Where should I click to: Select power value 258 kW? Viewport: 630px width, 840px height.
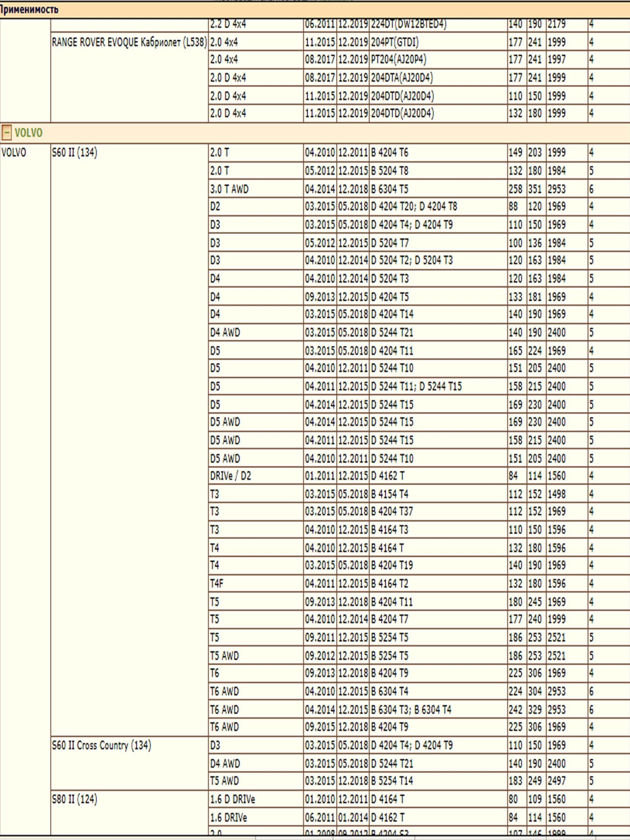[x=516, y=189]
